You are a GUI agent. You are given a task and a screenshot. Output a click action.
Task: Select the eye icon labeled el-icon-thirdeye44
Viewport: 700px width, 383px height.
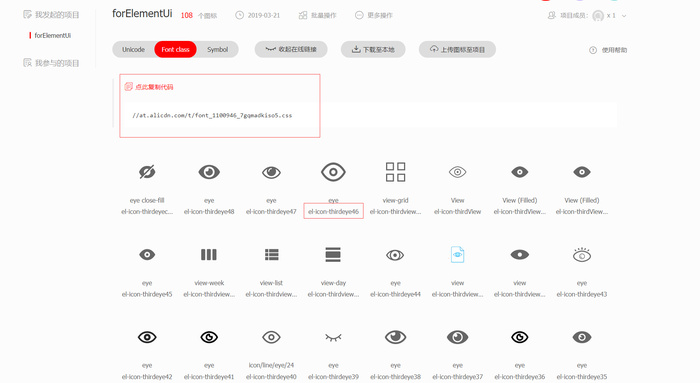click(x=395, y=255)
